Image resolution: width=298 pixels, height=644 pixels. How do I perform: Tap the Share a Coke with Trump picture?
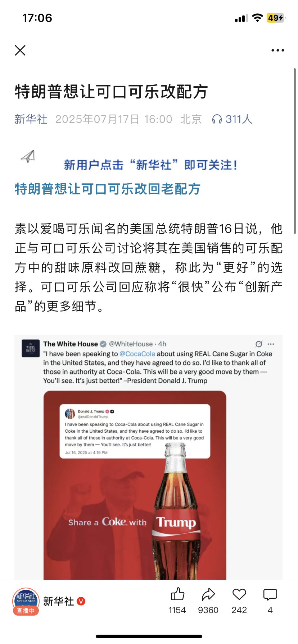(x=135, y=485)
